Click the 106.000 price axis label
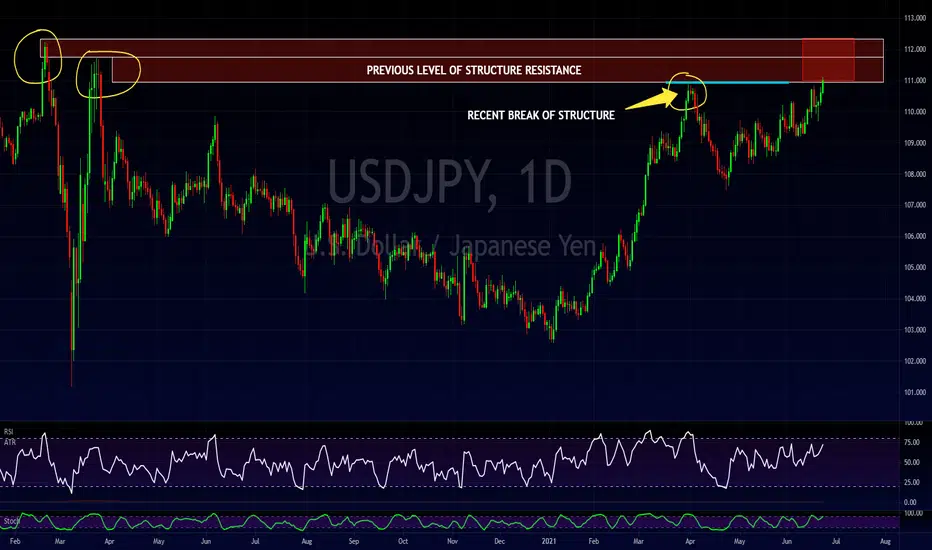Image resolution: width=932 pixels, height=550 pixels. click(x=915, y=237)
